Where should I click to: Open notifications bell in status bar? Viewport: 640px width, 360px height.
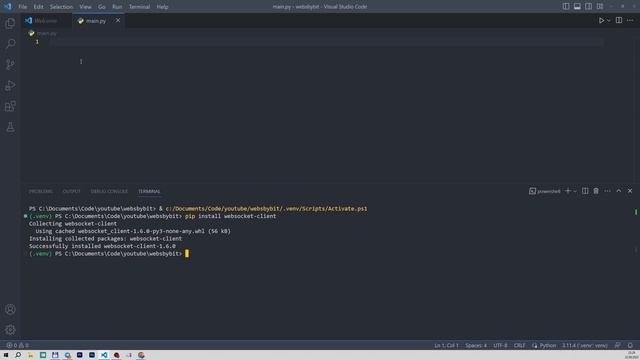tap(630, 345)
